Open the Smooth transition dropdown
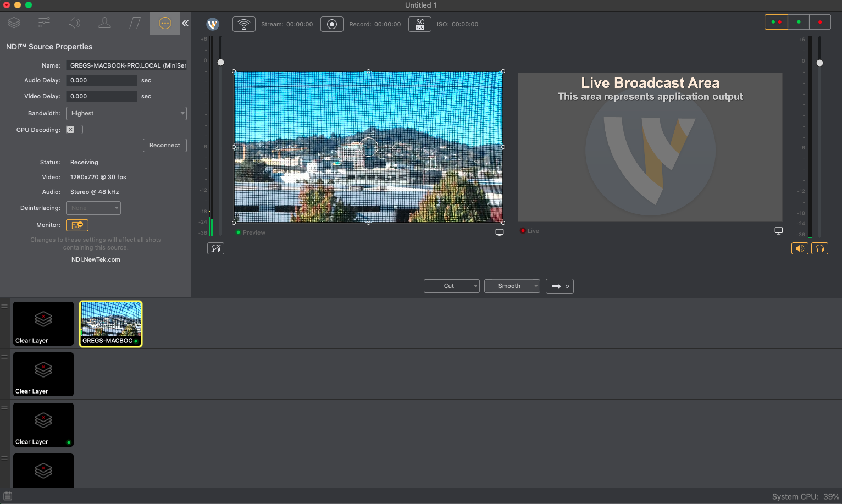 pyautogui.click(x=512, y=286)
